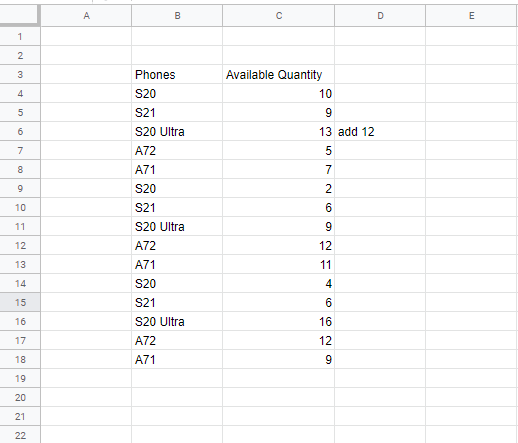
Task: Click the 'Phones' header cell
Action: pyautogui.click(x=177, y=74)
